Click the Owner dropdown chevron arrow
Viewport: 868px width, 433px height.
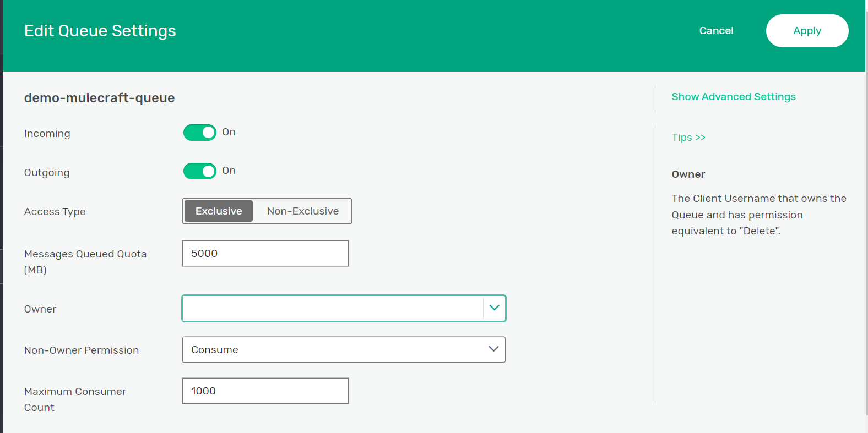coord(494,308)
